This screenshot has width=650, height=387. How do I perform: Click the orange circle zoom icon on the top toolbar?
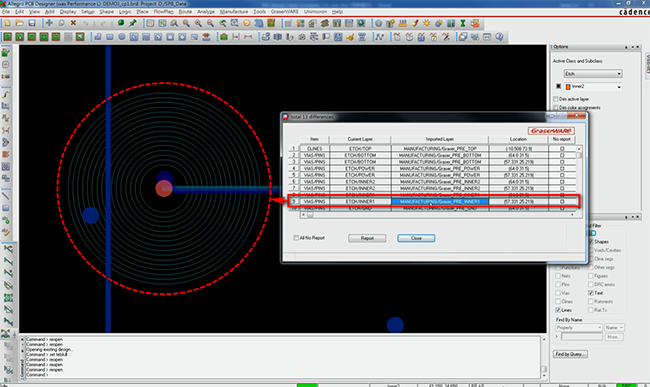point(247,23)
